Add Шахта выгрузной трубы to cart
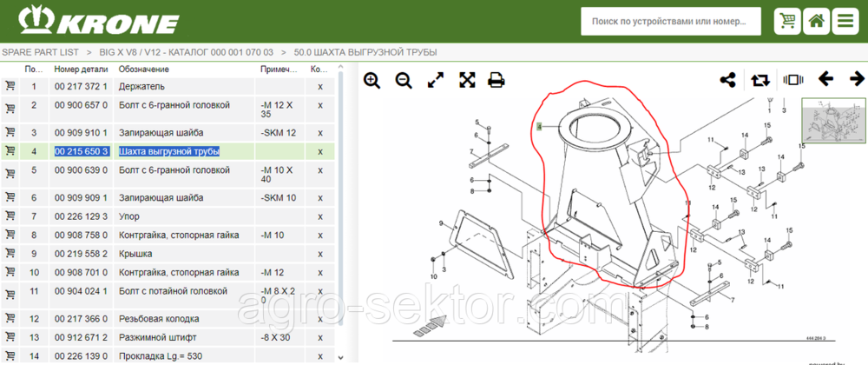 (10, 150)
